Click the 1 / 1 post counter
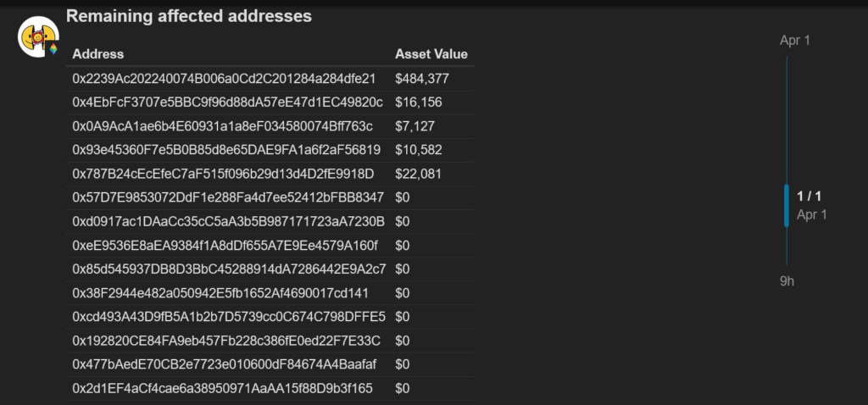 [809, 197]
